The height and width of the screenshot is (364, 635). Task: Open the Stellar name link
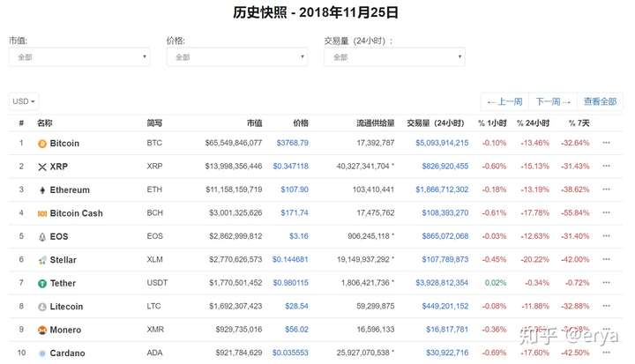(x=63, y=260)
